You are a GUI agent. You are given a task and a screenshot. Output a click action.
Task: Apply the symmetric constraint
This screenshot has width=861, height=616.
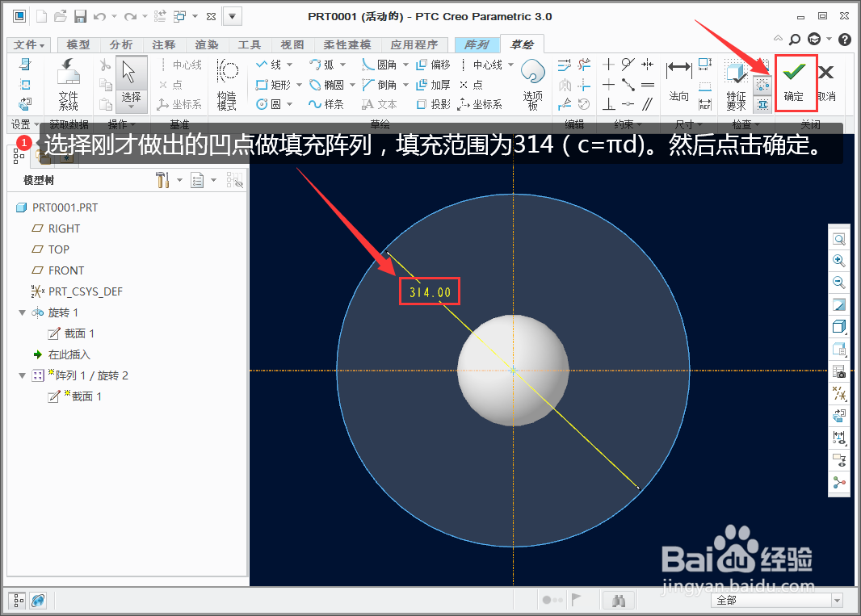point(648,65)
